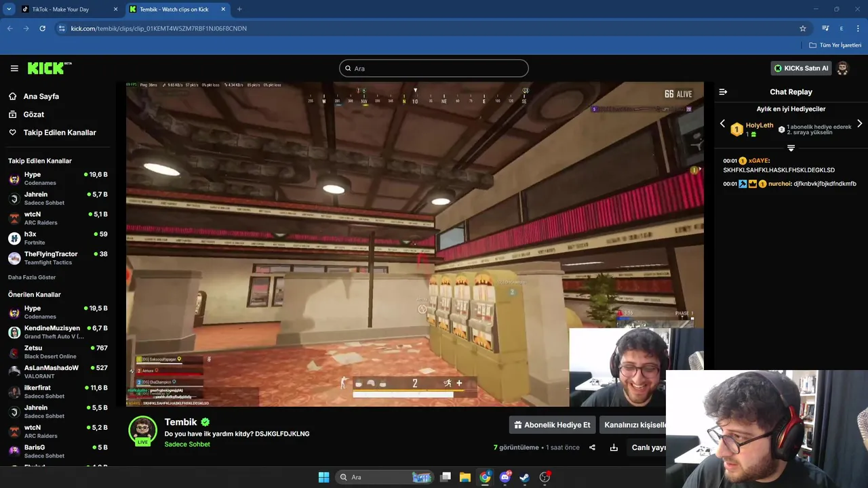Download the clip
The width and height of the screenshot is (868, 488).
(x=614, y=447)
